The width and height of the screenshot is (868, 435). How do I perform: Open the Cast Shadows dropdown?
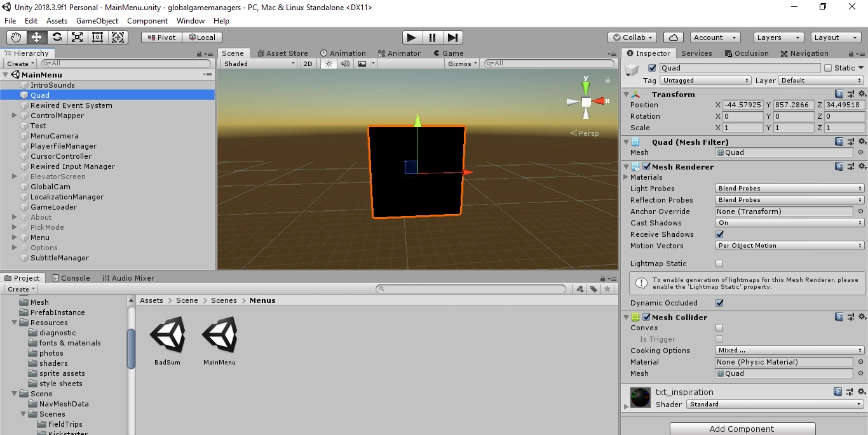point(788,222)
